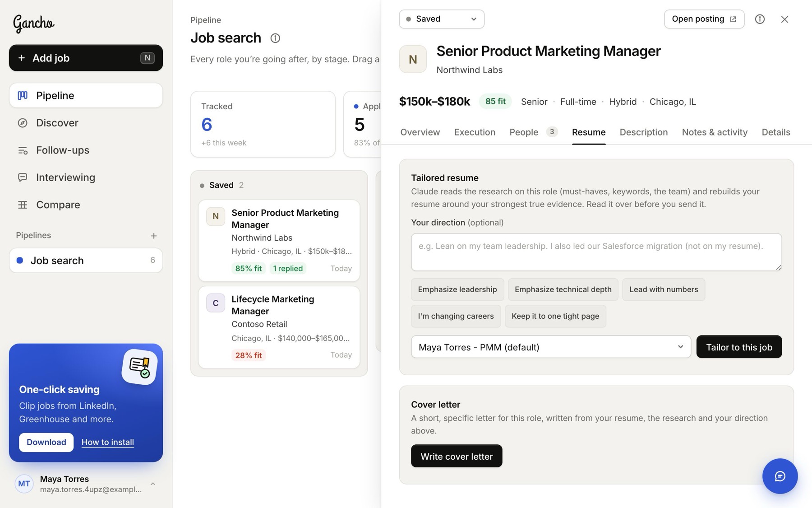Image resolution: width=812 pixels, height=508 pixels.
Task: Choose Lead with numbers chip
Action: pos(663,289)
